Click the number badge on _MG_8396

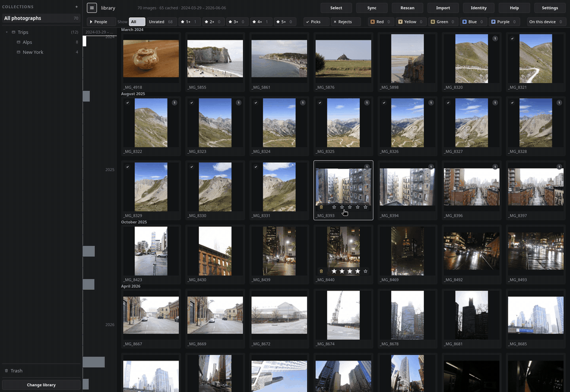[x=495, y=167]
